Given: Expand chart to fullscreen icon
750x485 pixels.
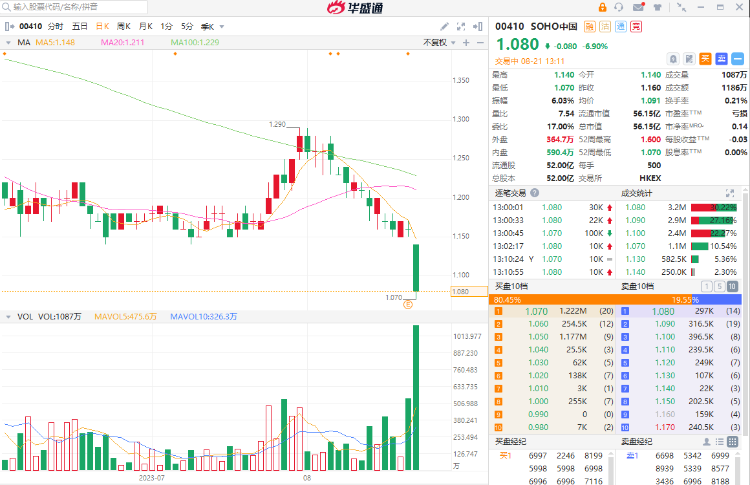Looking at the screenshot, I should tap(461, 26).
